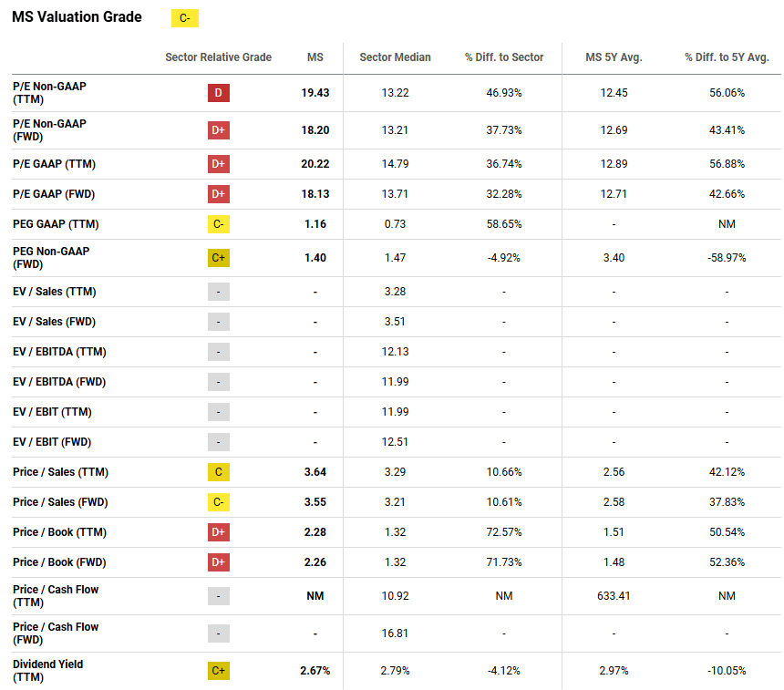The height and width of the screenshot is (690, 784).
Task: Click the Sector Relative Grade column header
Action: click(218, 57)
